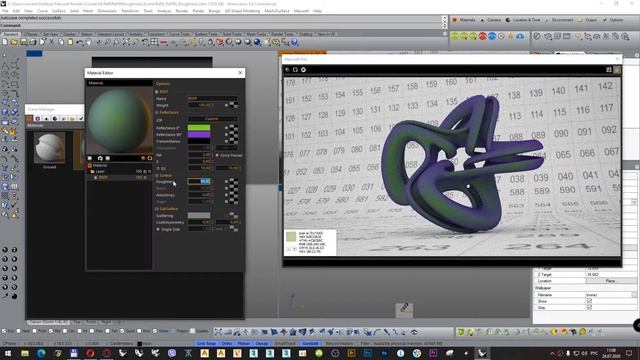This screenshot has height=360, width=640.
Task: Click the purple Reflectance 90° color swatch
Action: point(199,134)
